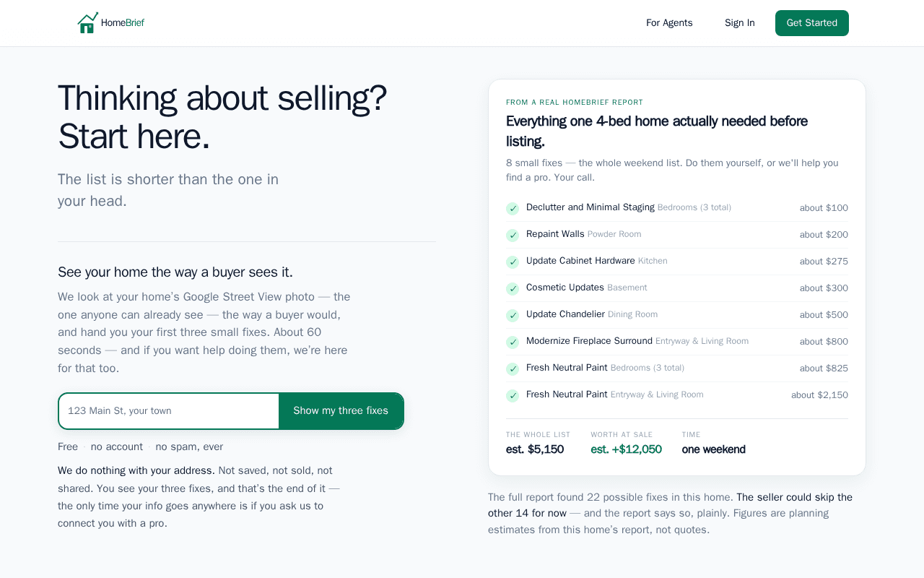
Task: Click the 'Thinking about selling? Start here.' headline
Action: [222, 117]
